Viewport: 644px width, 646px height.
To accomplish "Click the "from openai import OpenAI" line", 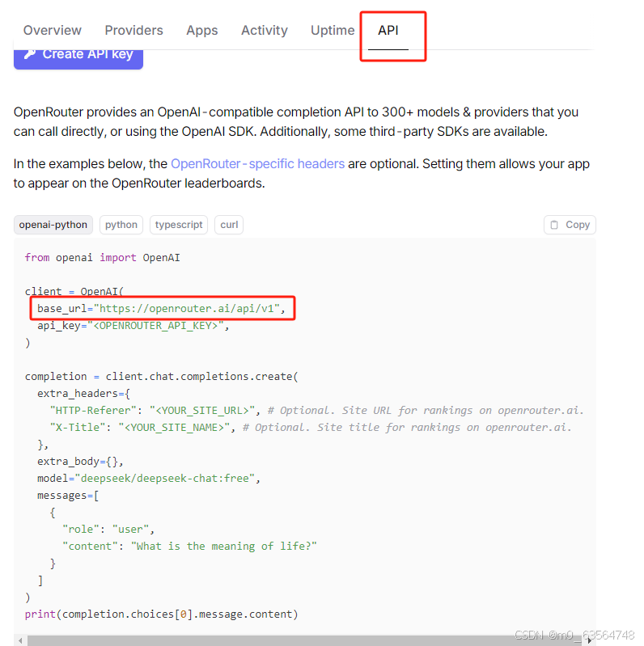I will pyautogui.click(x=102, y=258).
